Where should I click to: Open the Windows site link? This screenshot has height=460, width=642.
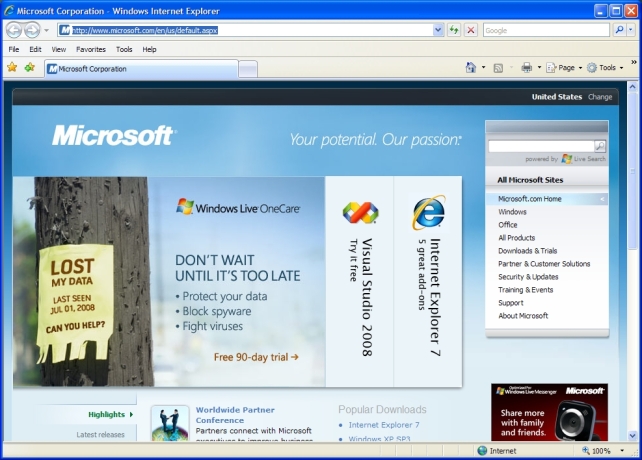pyautogui.click(x=512, y=212)
